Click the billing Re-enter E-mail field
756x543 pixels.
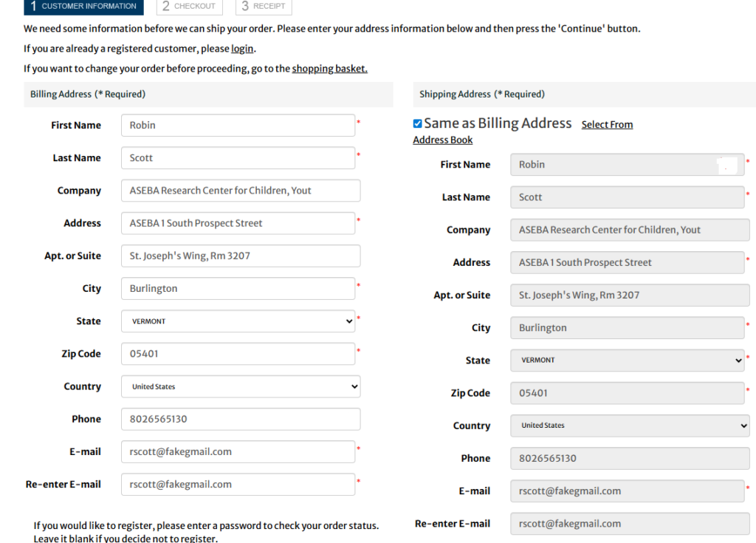pos(238,485)
